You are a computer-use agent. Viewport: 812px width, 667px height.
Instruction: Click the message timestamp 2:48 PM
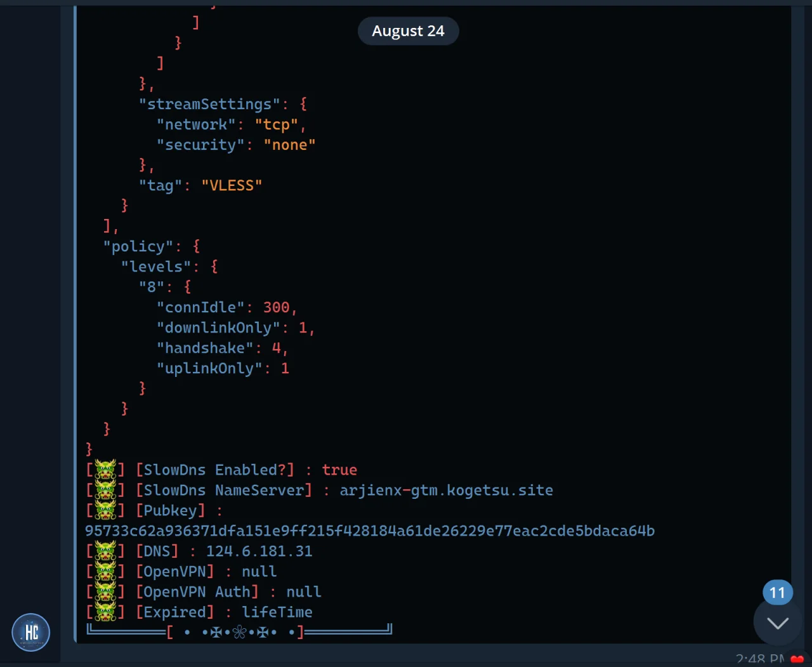760,660
